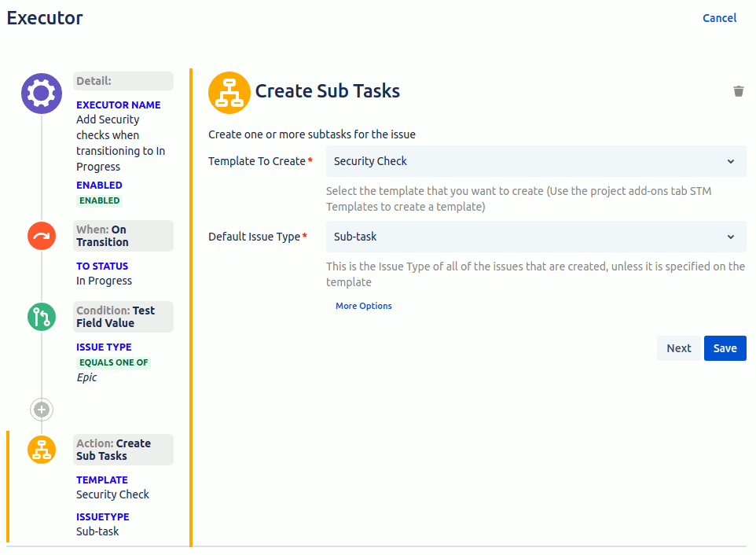Viewport: 756px width, 555px height.
Task: Click the green ENABLED status badge
Action: [x=99, y=200]
